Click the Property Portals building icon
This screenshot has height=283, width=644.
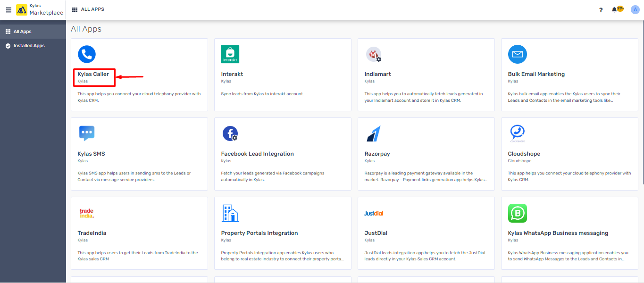pos(230,213)
